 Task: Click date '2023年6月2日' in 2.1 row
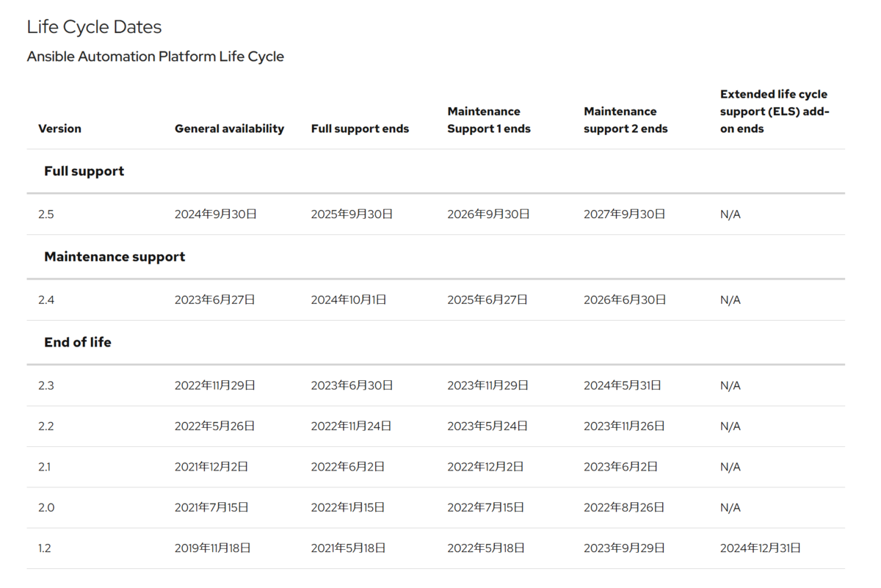click(621, 467)
